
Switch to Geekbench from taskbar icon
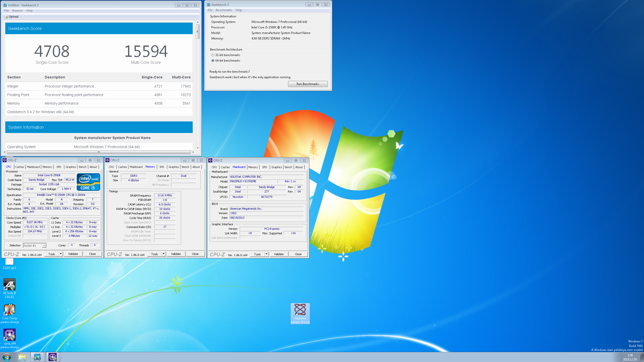tap(37, 357)
